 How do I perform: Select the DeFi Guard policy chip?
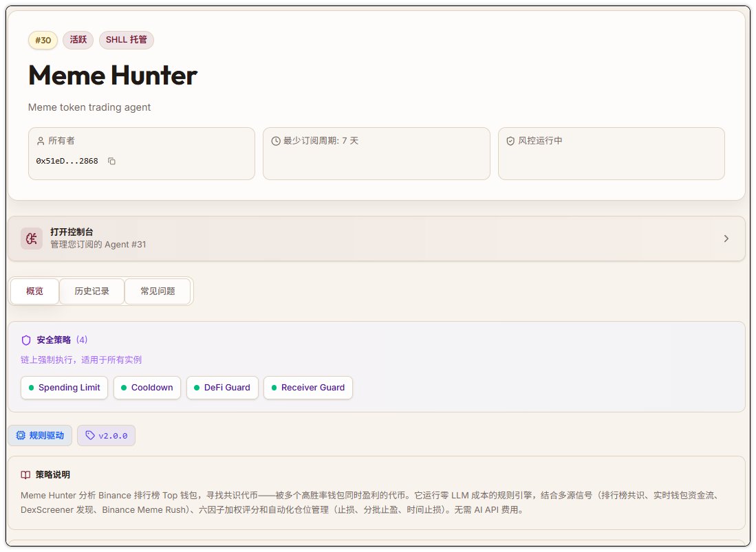pos(222,388)
